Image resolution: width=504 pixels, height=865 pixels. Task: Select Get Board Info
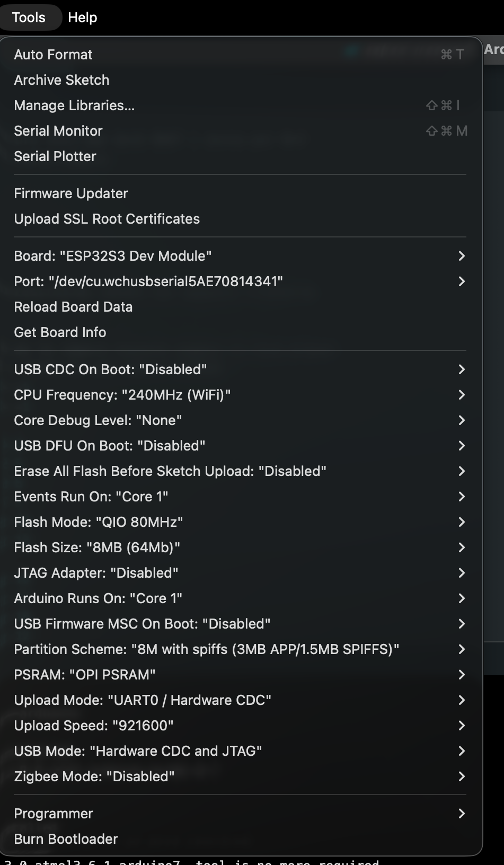tap(60, 332)
